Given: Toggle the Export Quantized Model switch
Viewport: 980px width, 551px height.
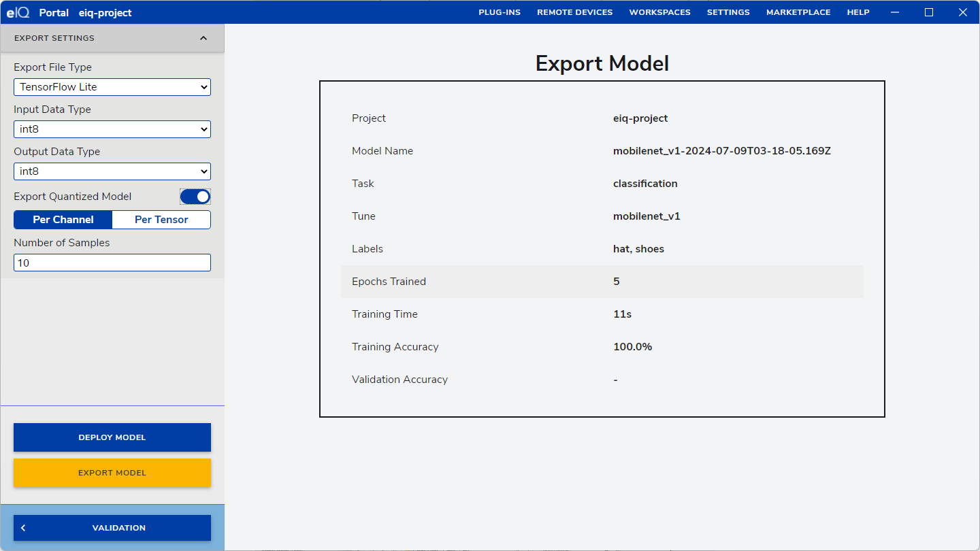Looking at the screenshot, I should 195,197.
